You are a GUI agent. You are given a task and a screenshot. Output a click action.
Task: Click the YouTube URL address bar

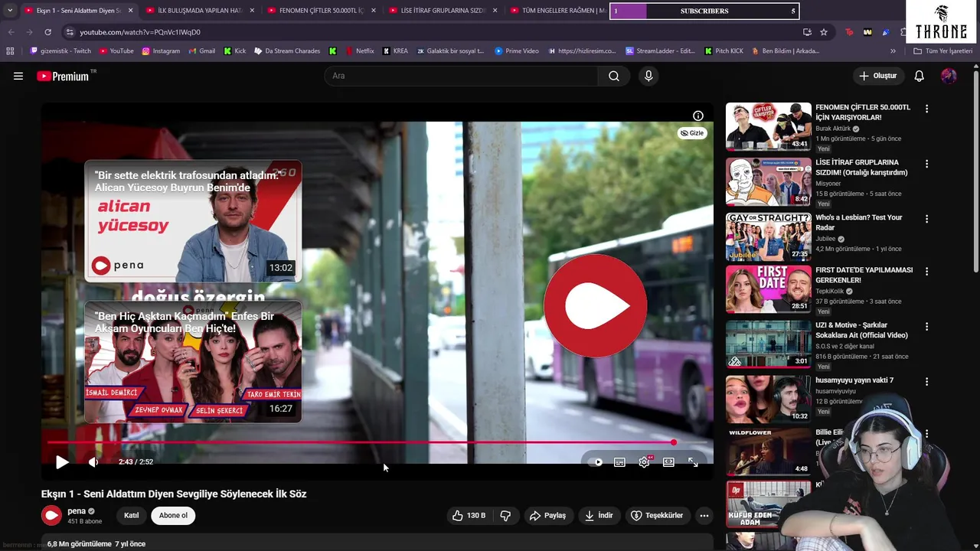429,32
